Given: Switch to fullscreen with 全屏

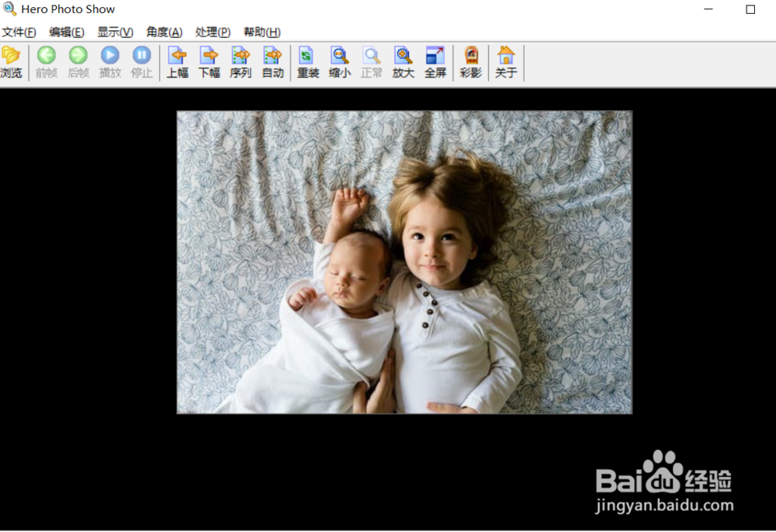Looking at the screenshot, I should click(x=435, y=62).
